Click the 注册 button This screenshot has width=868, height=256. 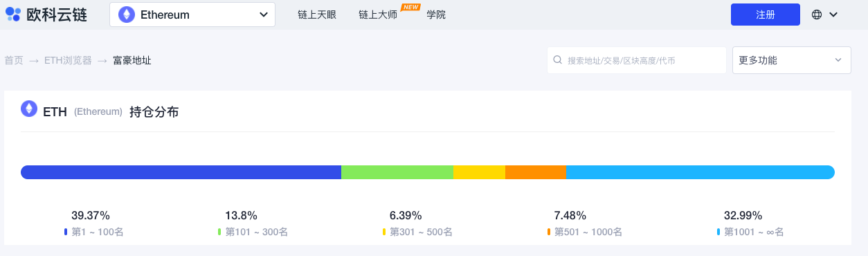pyautogui.click(x=765, y=15)
